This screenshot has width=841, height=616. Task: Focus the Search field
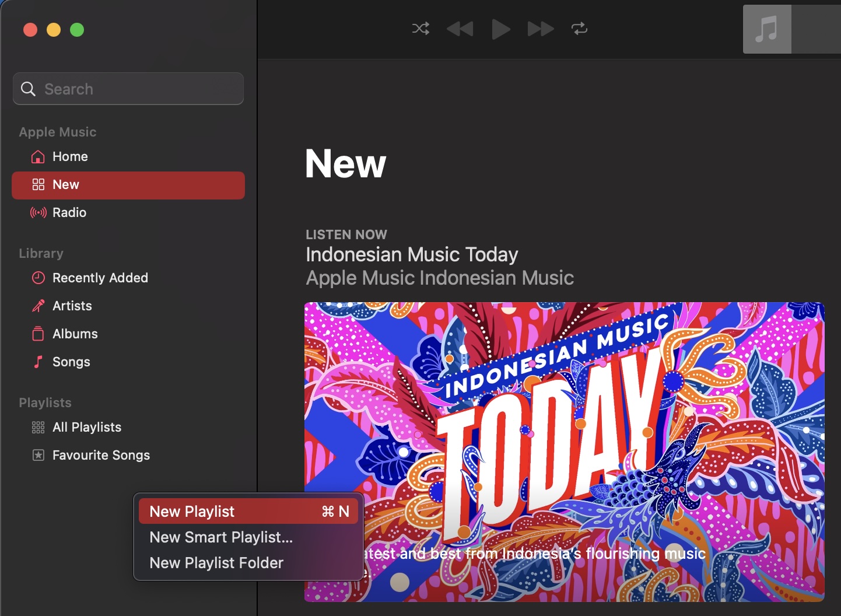pyautogui.click(x=128, y=89)
